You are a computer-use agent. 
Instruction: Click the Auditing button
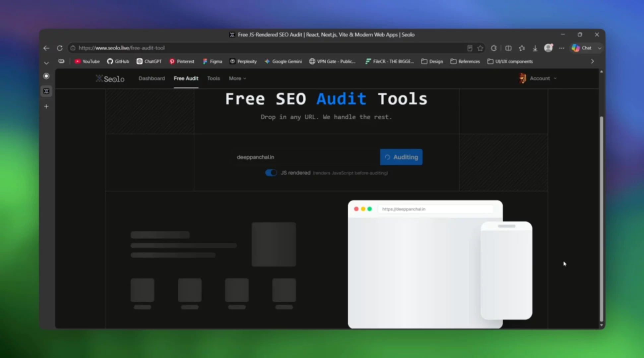tap(401, 157)
